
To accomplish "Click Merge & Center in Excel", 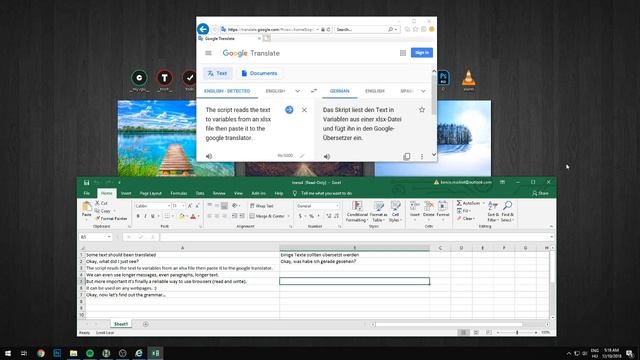I will [267, 216].
